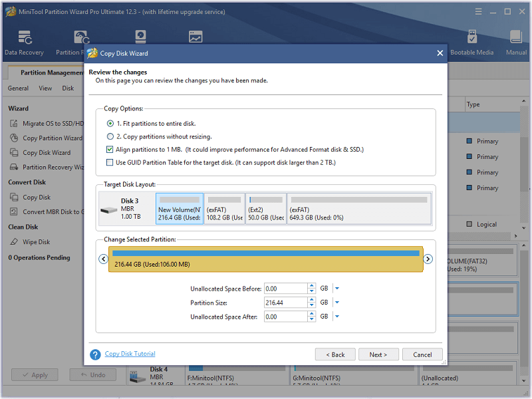Image resolution: width=532 pixels, height=399 pixels.
Task: Open unit dropdown for Partition Size
Action: (337, 303)
